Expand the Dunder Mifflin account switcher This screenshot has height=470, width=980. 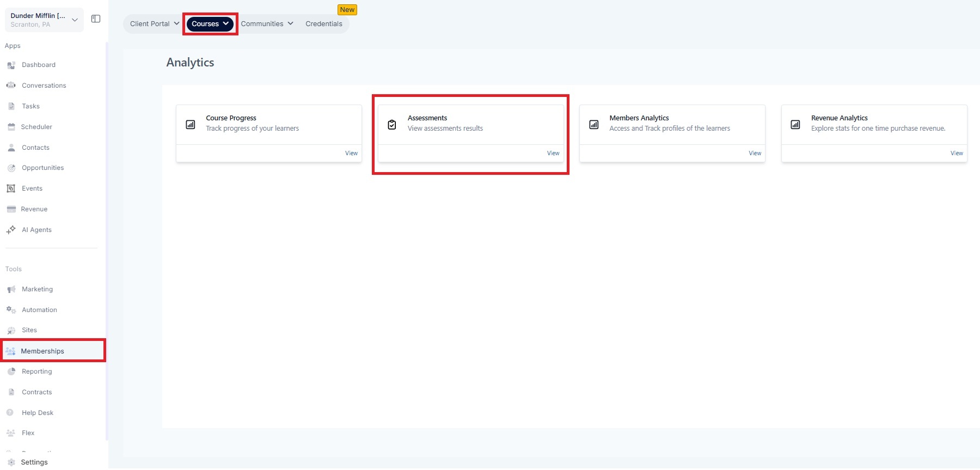44,20
